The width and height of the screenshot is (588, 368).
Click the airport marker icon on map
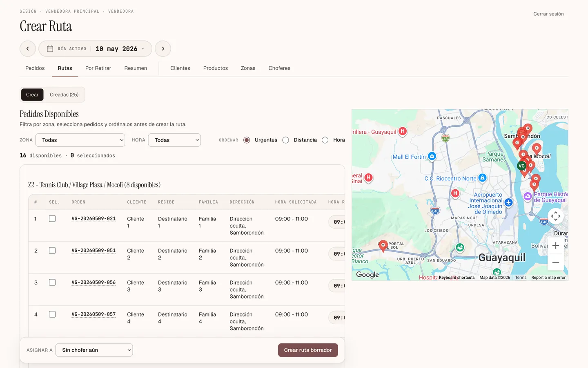pos(508,202)
